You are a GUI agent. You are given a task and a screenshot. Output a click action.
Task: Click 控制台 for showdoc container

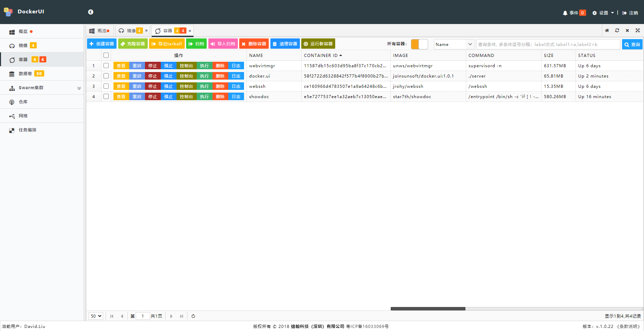tap(186, 96)
